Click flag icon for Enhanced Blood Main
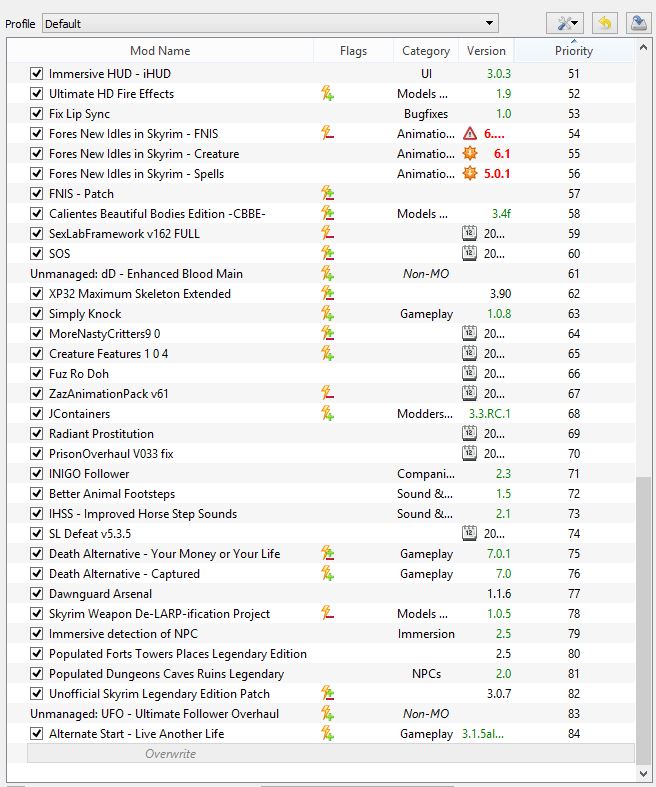 click(327, 274)
